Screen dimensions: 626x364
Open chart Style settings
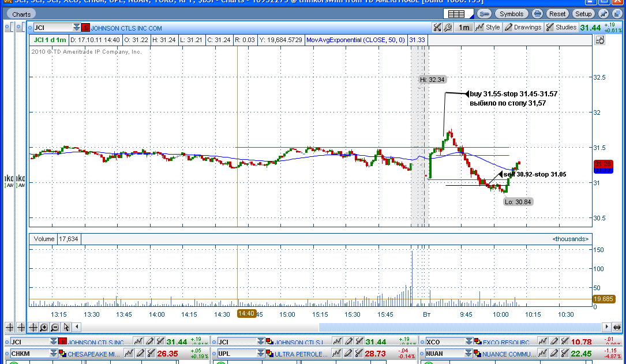488,27
